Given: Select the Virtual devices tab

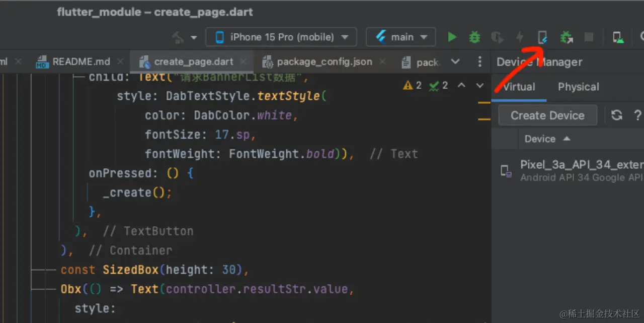Looking at the screenshot, I should point(519,87).
